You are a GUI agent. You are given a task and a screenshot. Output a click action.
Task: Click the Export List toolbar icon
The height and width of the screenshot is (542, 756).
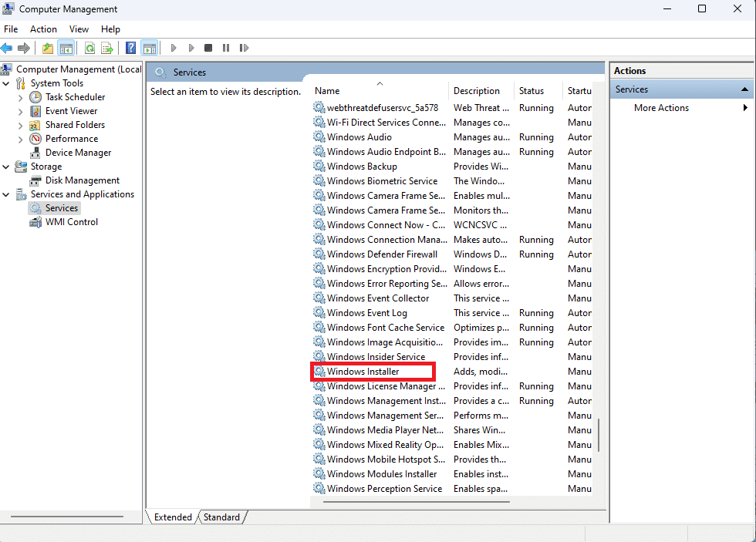pos(107,48)
